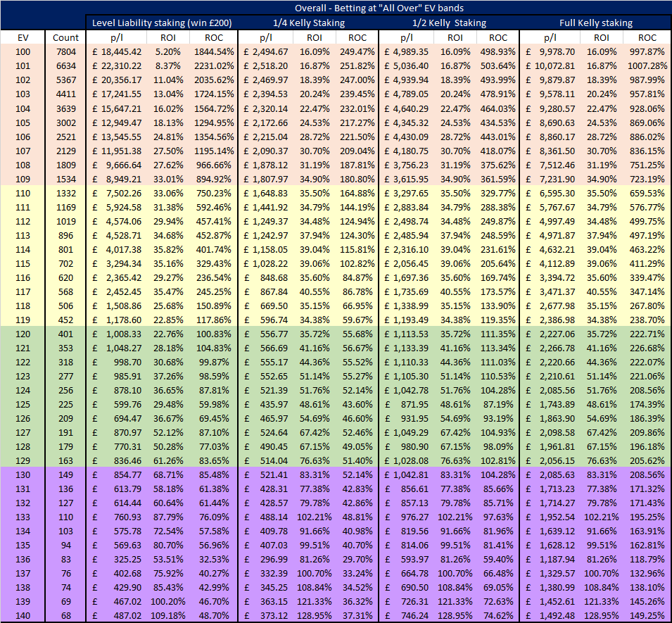The height and width of the screenshot is (623, 672).
Task: Select the Full Kelly p/l value £1,639.12
Action: pyautogui.click(x=550, y=532)
